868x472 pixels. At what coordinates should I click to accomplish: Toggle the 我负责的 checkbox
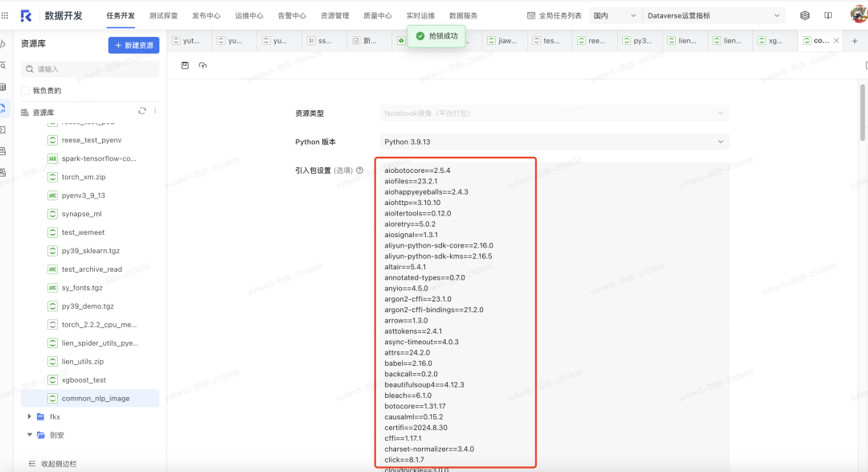point(25,90)
